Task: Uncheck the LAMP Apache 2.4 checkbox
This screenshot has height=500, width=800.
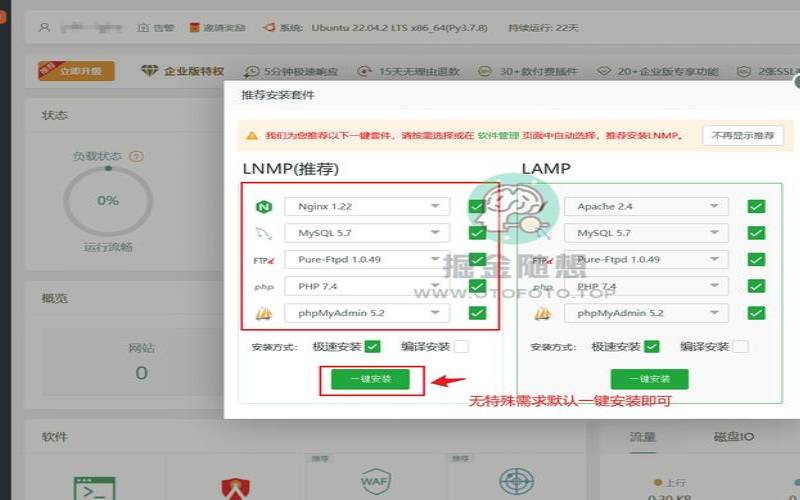Action: coord(756,207)
